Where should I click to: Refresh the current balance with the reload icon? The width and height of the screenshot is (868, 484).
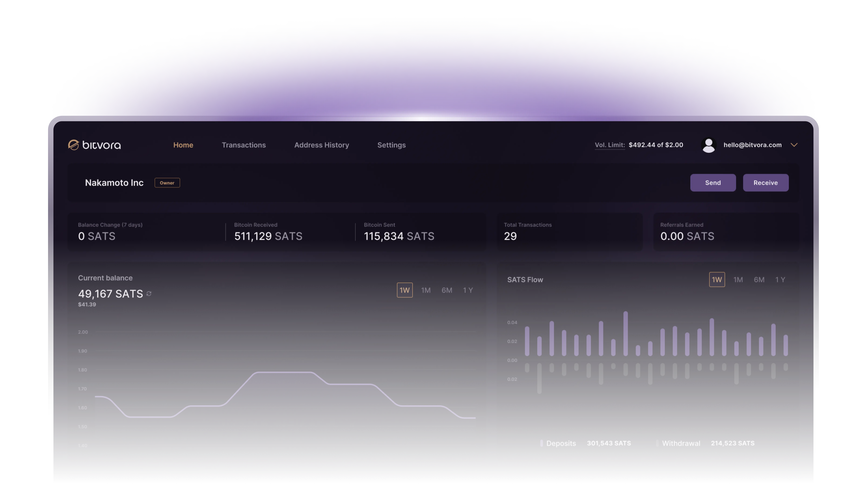149,294
